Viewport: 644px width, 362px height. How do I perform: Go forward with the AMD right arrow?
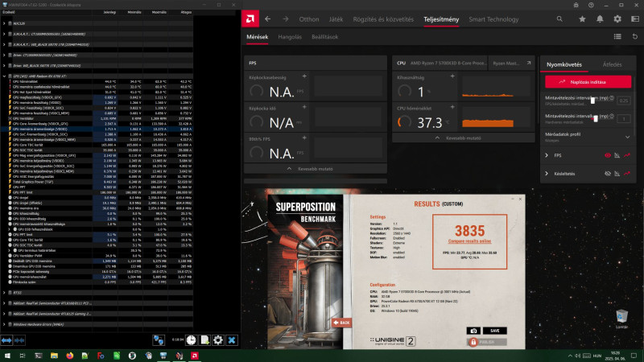[x=286, y=19]
